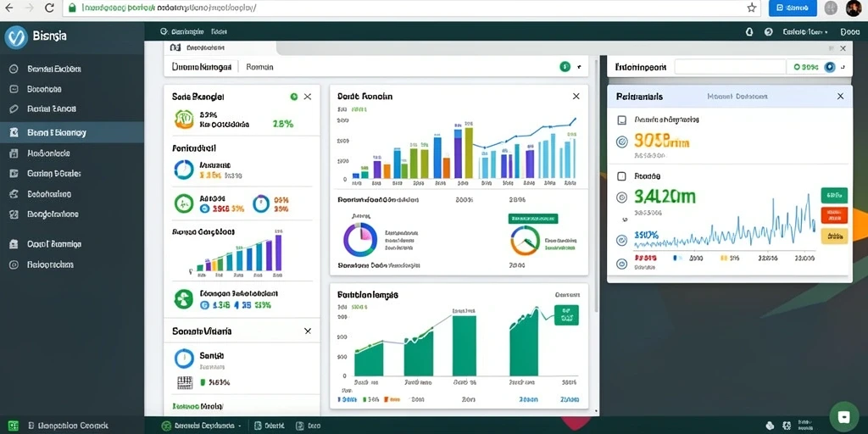Select the bold left tab of right panel
Viewport: 868px width, 434px height.
639,97
